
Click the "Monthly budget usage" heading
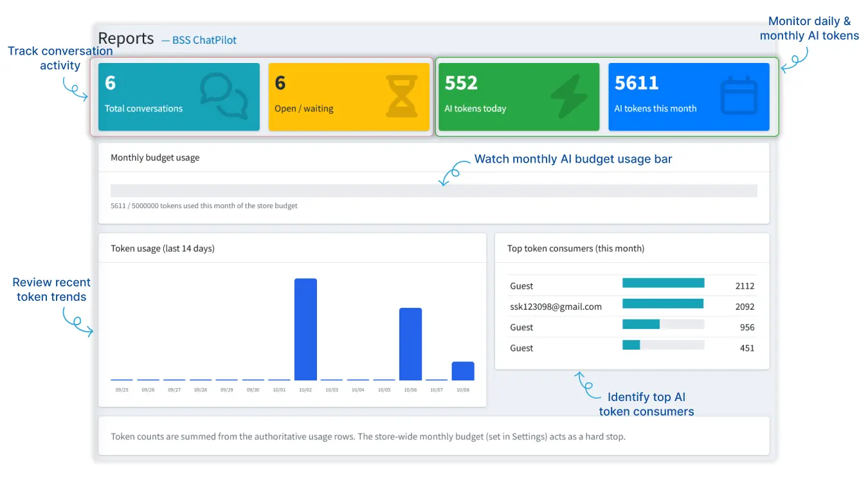pos(155,157)
